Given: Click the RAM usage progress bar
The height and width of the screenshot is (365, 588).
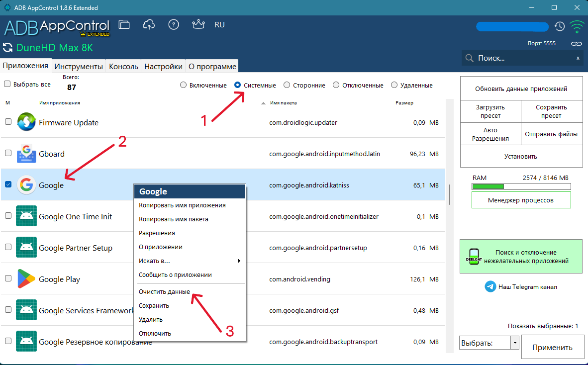Looking at the screenshot, I should (521, 186).
